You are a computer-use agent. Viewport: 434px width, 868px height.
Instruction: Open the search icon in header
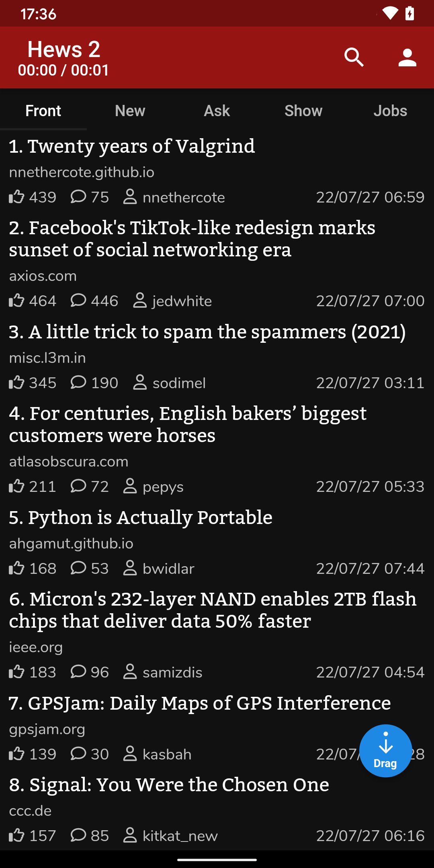click(354, 57)
